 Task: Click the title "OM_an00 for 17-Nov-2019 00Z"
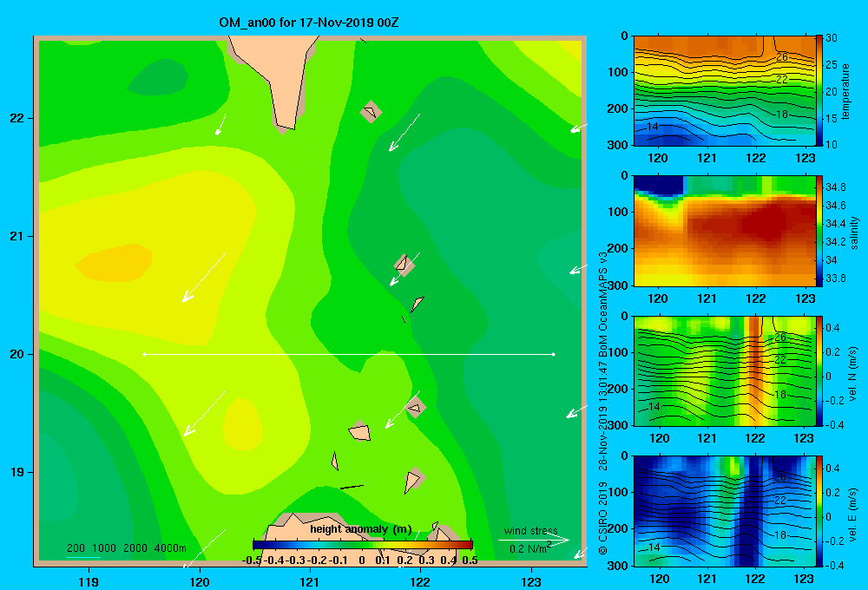coord(309,23)
